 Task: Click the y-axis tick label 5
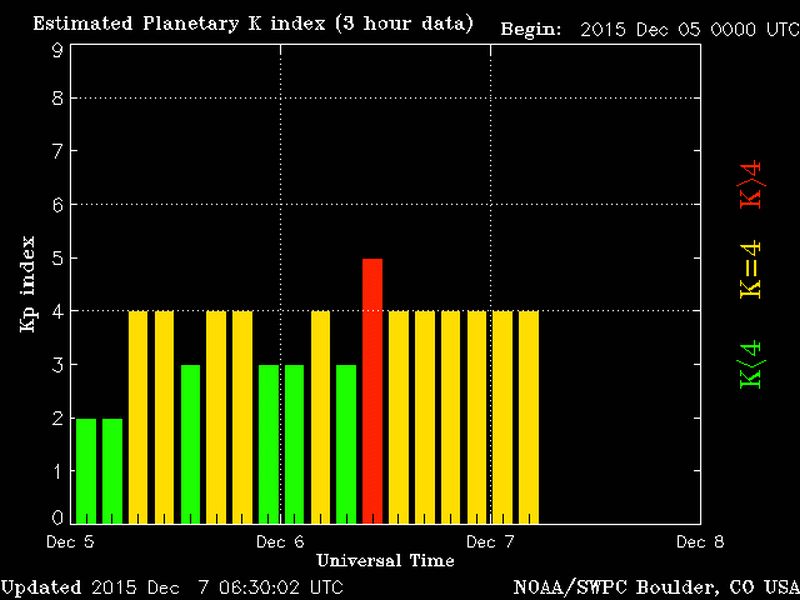click(57, 258)
